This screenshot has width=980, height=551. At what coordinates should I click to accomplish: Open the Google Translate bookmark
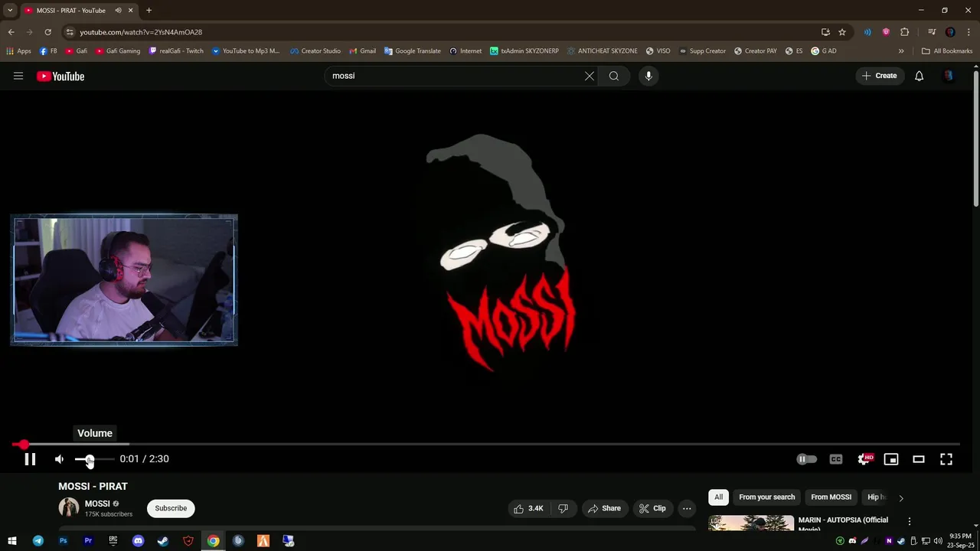coord(413,51)
